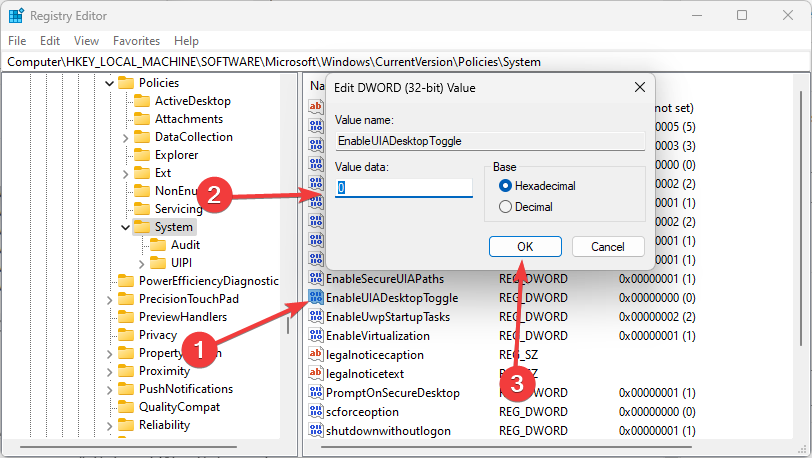This screenshot has height=458, width=812.
Task: Select the Audit folder icon
Action: point(158,245)
